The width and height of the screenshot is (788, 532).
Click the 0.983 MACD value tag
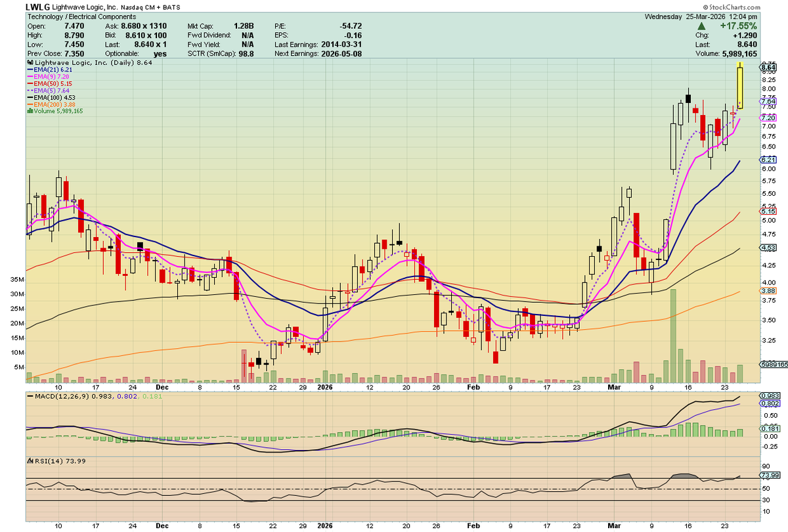(770, 396)
